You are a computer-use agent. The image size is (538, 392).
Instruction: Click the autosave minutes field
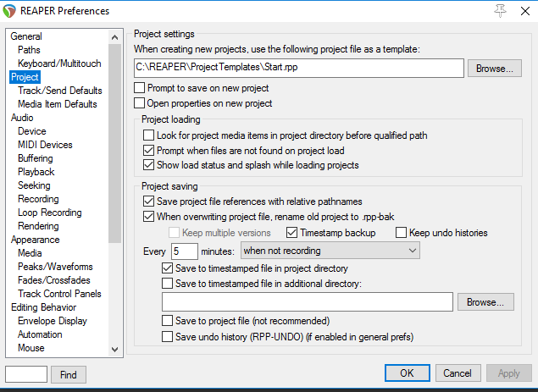click(184, 251)
